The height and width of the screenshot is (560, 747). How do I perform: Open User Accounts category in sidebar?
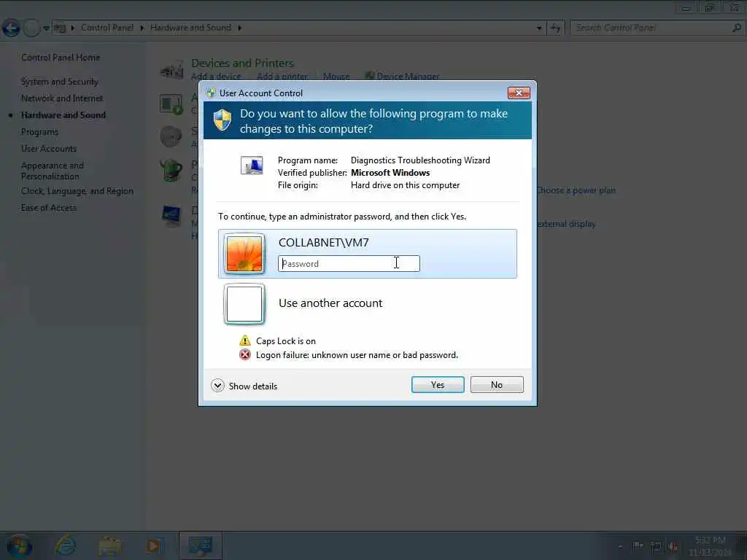click(x=49, y=149)
